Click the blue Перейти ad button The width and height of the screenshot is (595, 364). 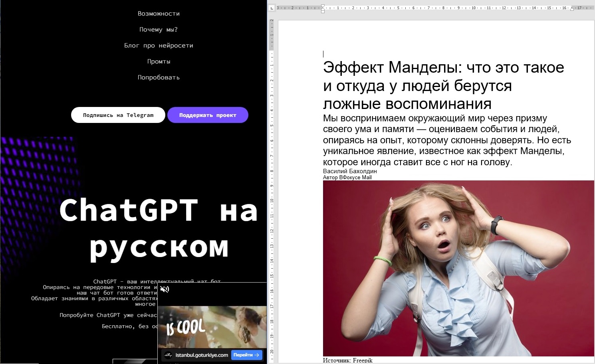click(246, 355)
